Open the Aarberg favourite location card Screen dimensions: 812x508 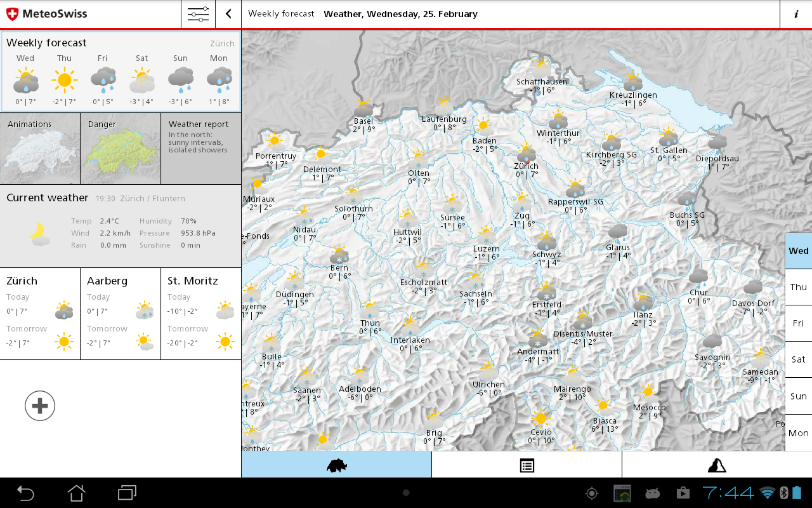tap(121, 314)
